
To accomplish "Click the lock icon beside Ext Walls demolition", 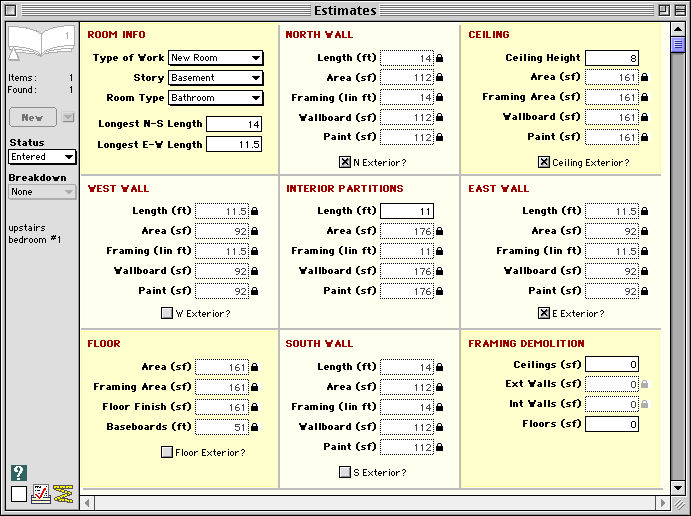I will pos(644,384).
